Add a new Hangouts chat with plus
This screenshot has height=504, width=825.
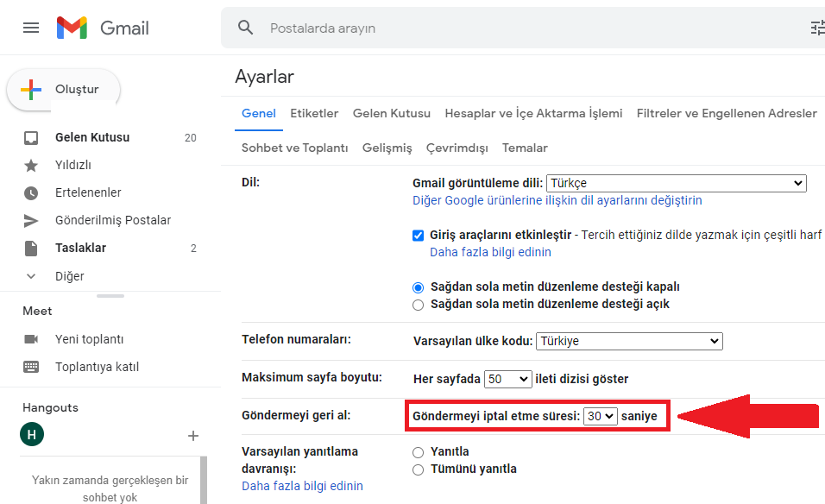[193, 436]
